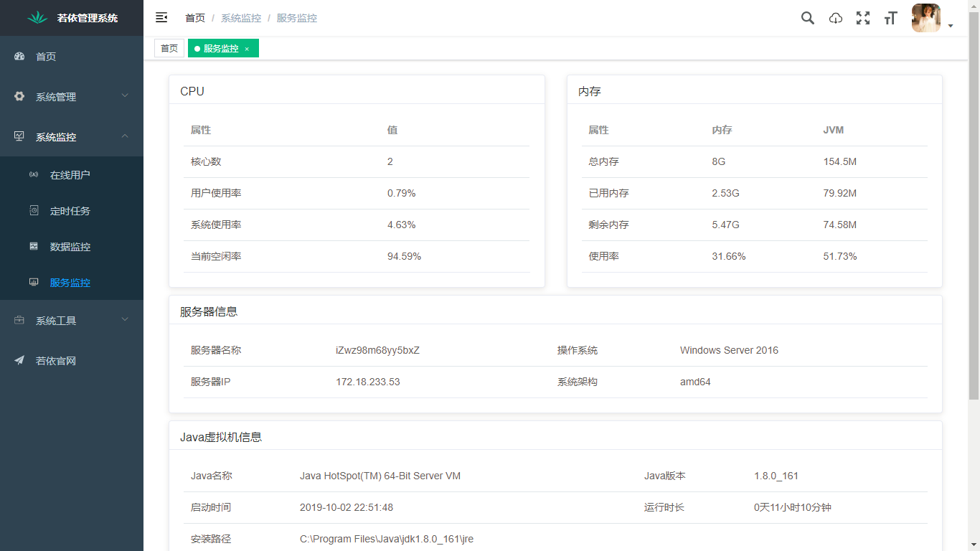
Task: Click 若依管理系统 title text
Action: coord(88,18)
